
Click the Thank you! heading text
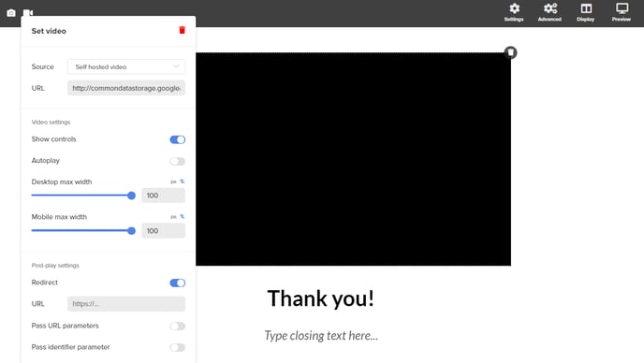click(x=321, y=298)
